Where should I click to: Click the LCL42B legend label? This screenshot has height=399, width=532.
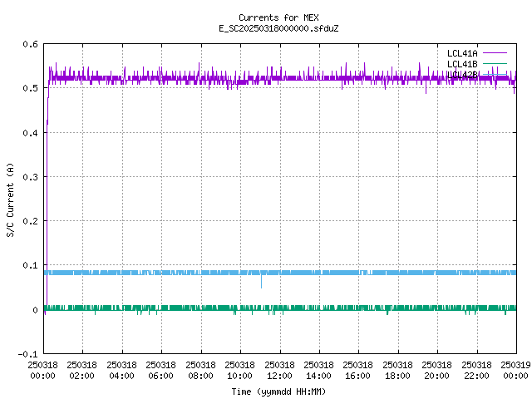pyautogui.click(x=462, y=75)
